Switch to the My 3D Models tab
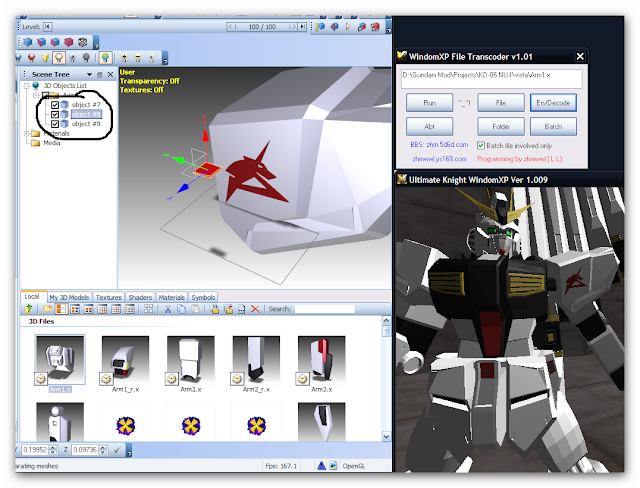Viewport: 640px width, 488px height. [69, 297]
